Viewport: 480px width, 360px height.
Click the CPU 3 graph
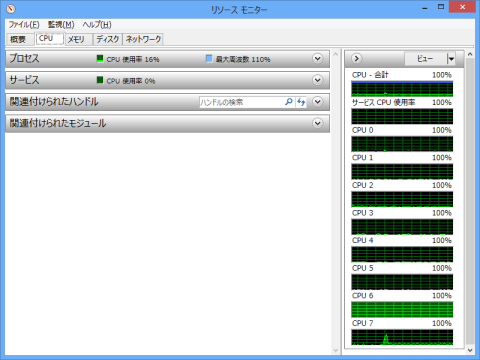click(402, 227)
